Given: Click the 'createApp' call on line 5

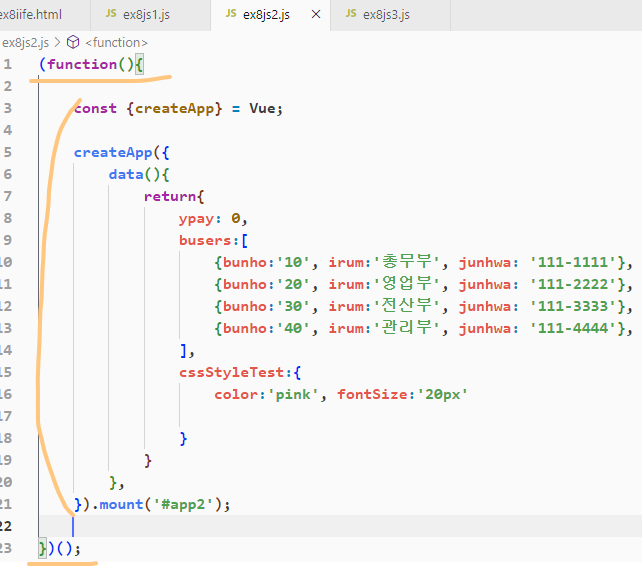Looking at the screenshot, I should click(x=113, y=153).
